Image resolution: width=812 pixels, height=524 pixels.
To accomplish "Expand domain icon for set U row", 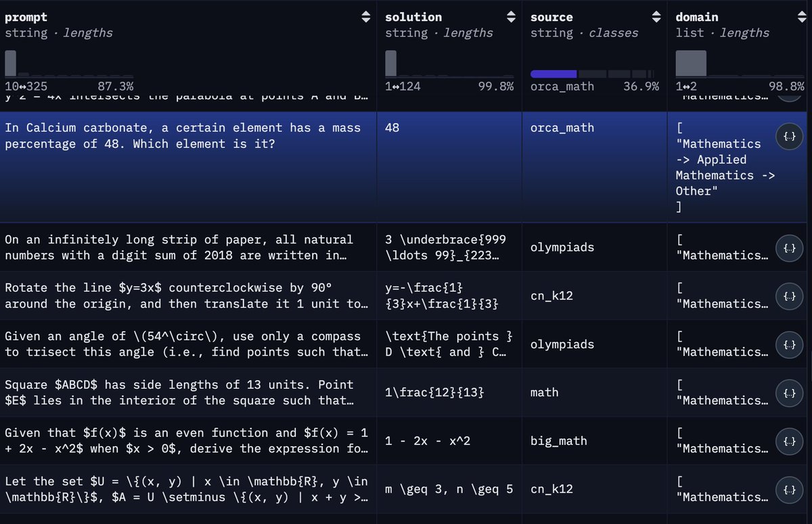I will [x=788, y=490].
